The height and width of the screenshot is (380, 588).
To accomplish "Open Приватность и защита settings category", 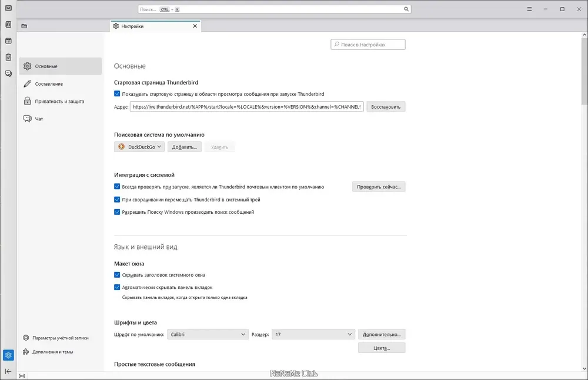I will pyautogui.click(x=61, y=101).
